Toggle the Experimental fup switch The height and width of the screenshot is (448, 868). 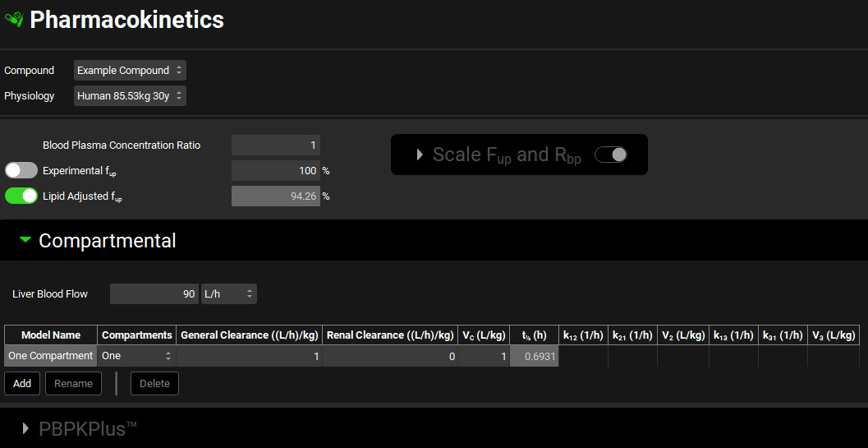(x=21, y=170)
